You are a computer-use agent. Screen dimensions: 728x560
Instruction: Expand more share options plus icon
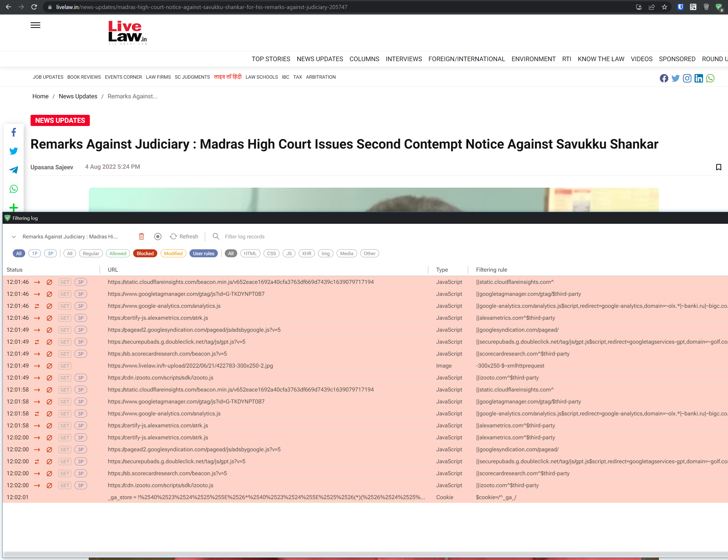(x=14, y=208)
